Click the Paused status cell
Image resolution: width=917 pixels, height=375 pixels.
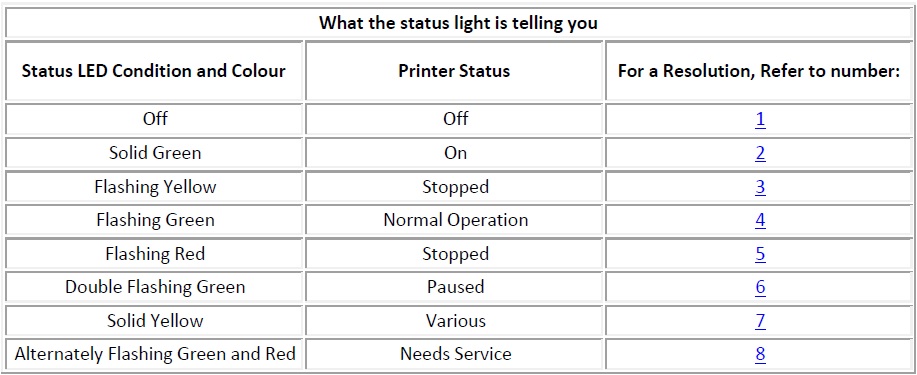click(x=456, y=287)
